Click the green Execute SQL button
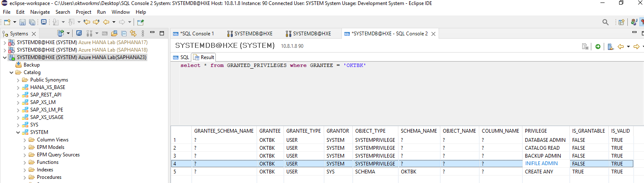Viewport: 644px width, 183px height. pyautogui.click(x=598, y=47)
